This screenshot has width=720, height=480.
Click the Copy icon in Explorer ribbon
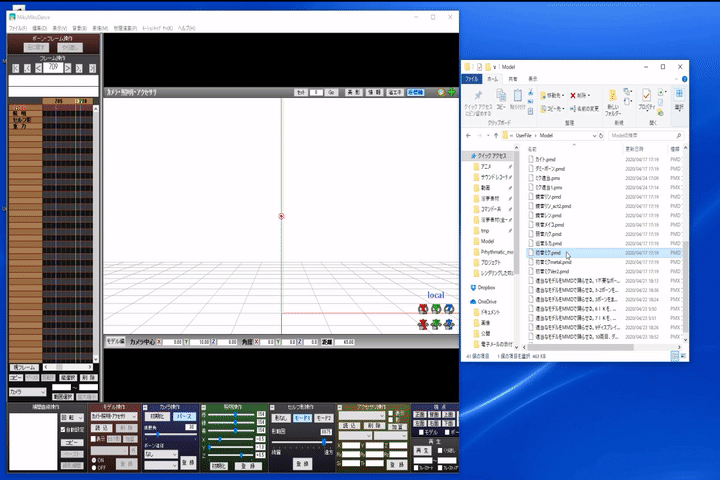click(501, 99)
